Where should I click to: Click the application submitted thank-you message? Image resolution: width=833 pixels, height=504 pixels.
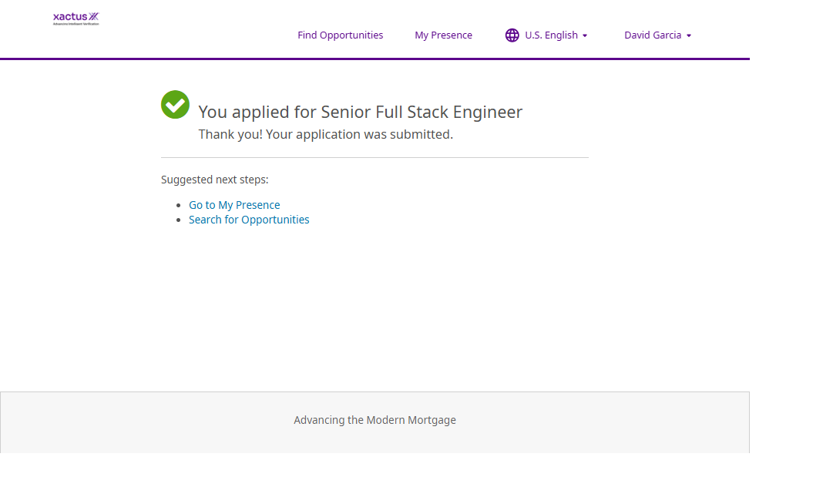point(325,134)
